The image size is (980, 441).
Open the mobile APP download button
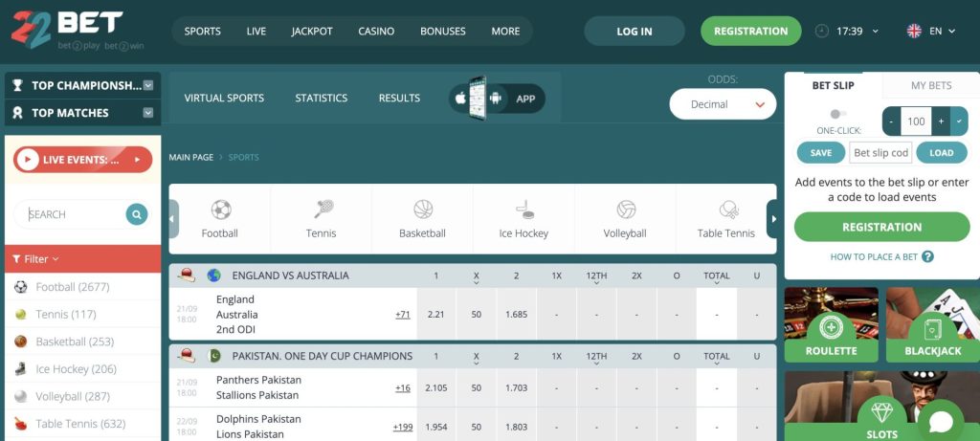[497, 98]
